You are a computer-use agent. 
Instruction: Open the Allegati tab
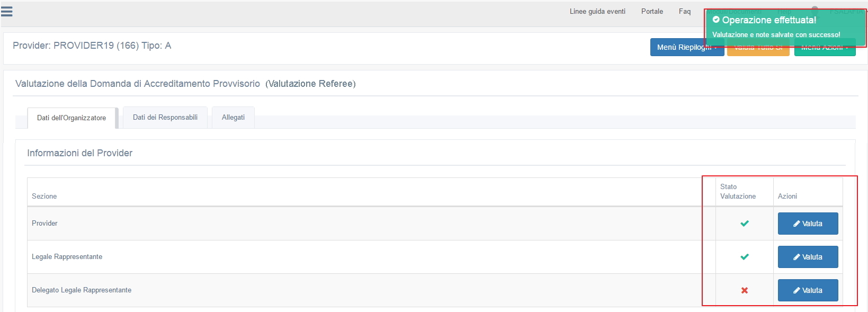pyautogui.click(x=233, y=118)
